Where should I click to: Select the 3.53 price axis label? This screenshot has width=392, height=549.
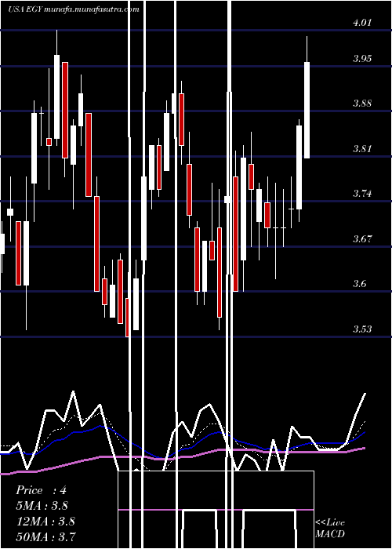coord(362,329)
